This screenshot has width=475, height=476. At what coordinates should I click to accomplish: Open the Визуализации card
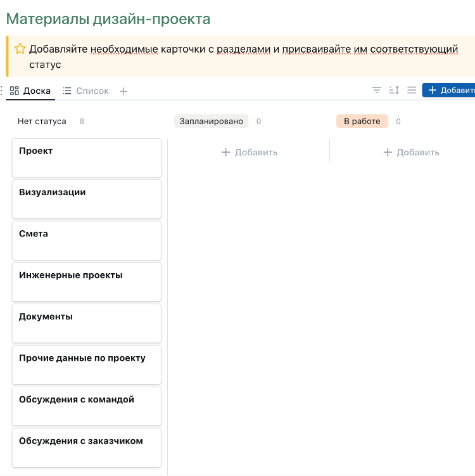86,199
